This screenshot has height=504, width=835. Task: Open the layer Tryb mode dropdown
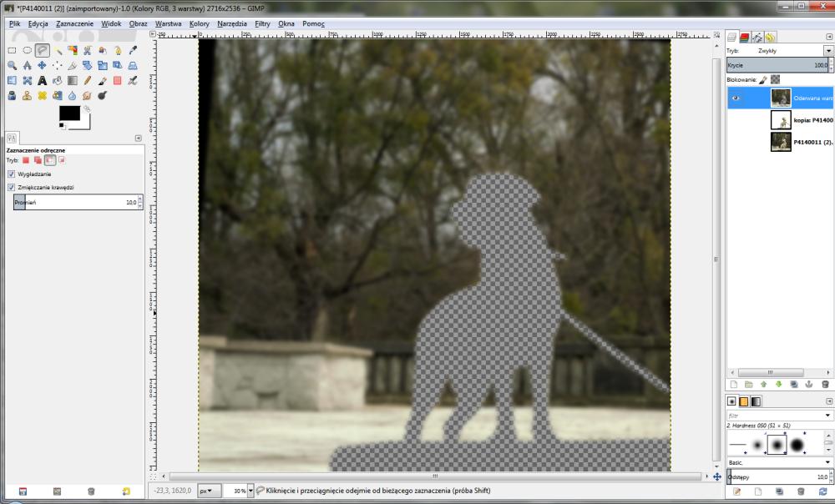pos(828,51)
